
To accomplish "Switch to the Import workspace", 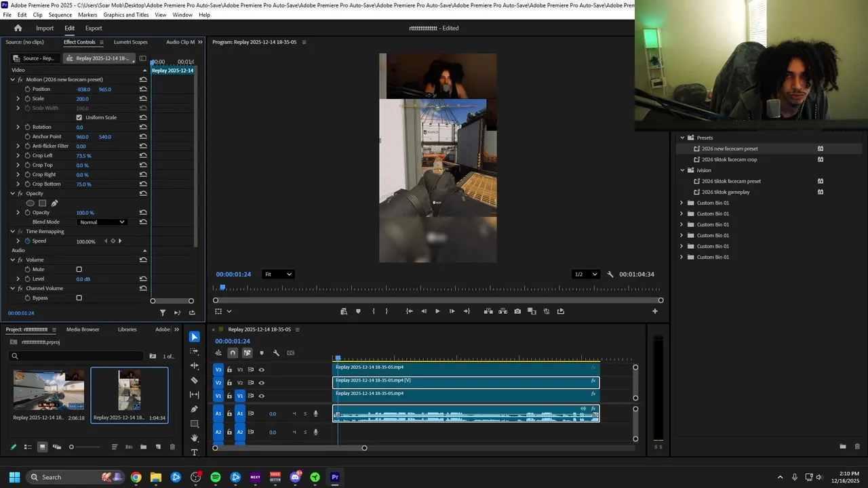I will pyautogui.click(x=45, y=28).
